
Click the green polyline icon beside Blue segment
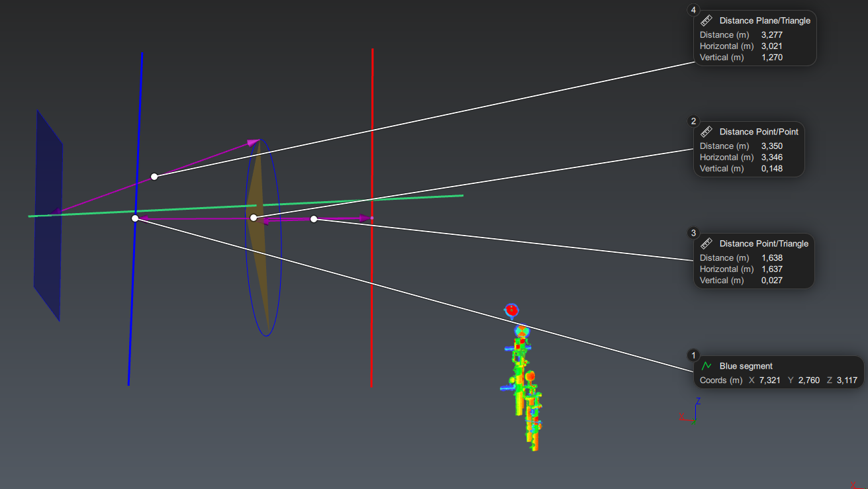(706, 366)
